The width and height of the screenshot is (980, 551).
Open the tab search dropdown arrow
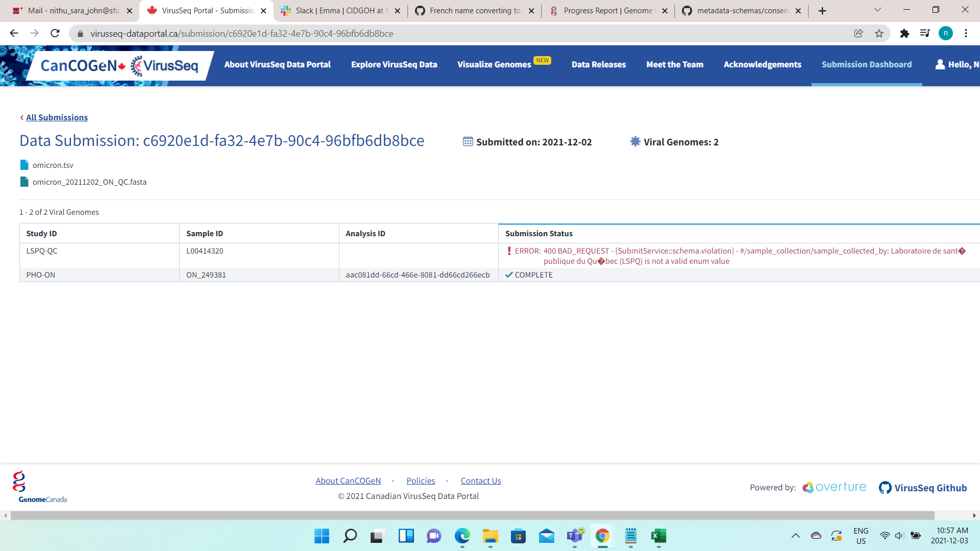pos(877,10)
